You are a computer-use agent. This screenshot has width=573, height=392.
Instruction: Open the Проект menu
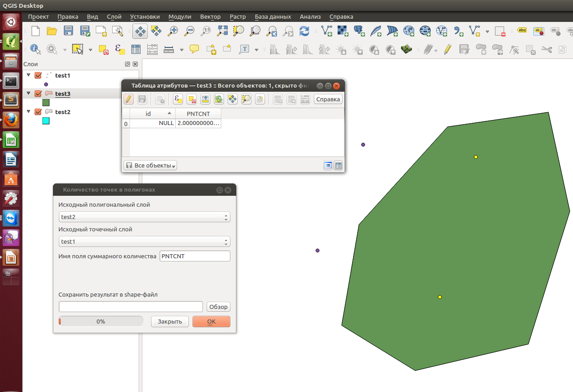pos(38,17)
